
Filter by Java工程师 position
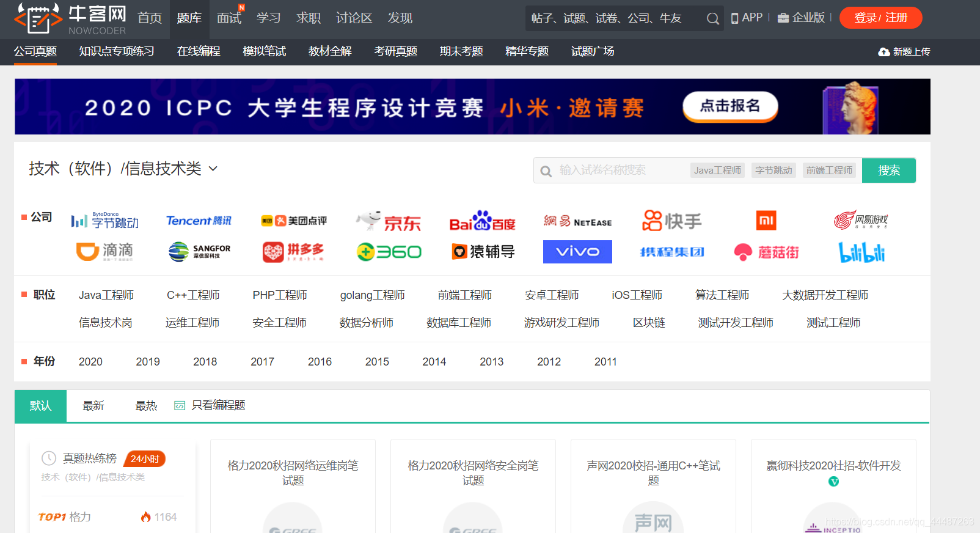106,295
